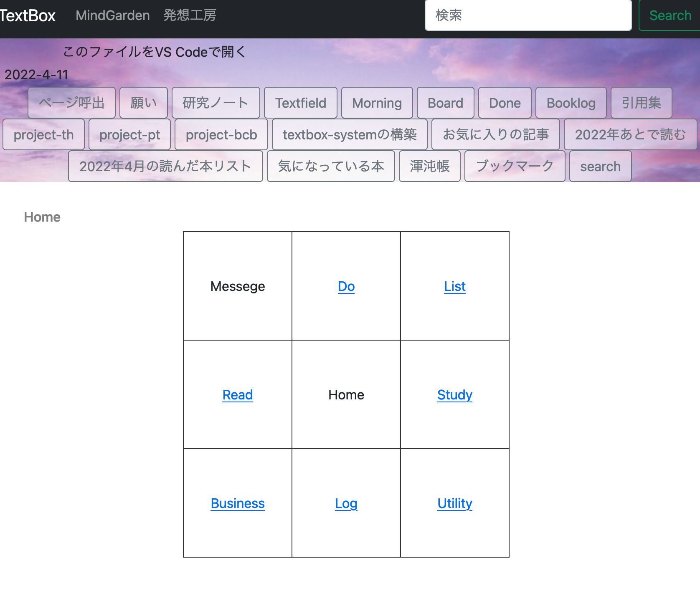Select the 研究ノート tag
The image size is (700, 596).
click(216, 103)
